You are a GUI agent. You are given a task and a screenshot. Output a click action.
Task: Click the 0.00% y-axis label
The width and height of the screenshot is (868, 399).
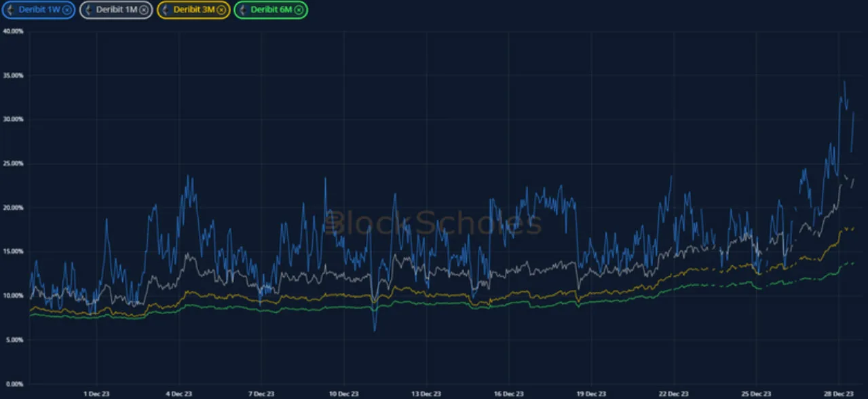pos(15,384)
